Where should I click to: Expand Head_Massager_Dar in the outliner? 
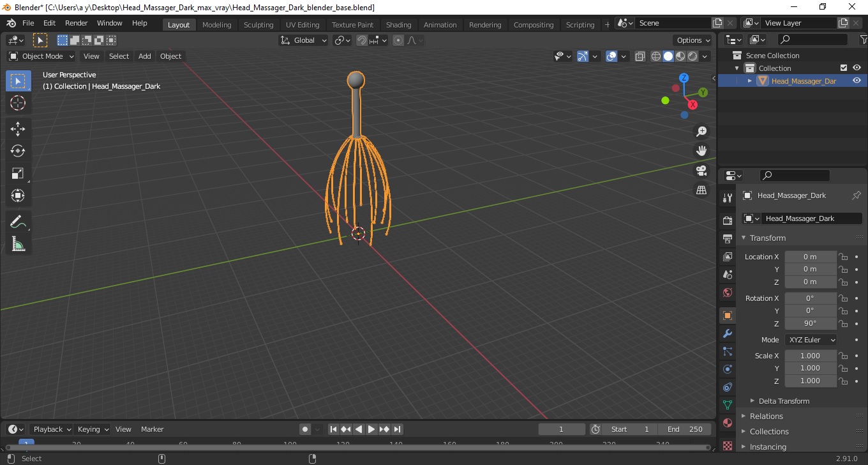(x=750, y=81)
